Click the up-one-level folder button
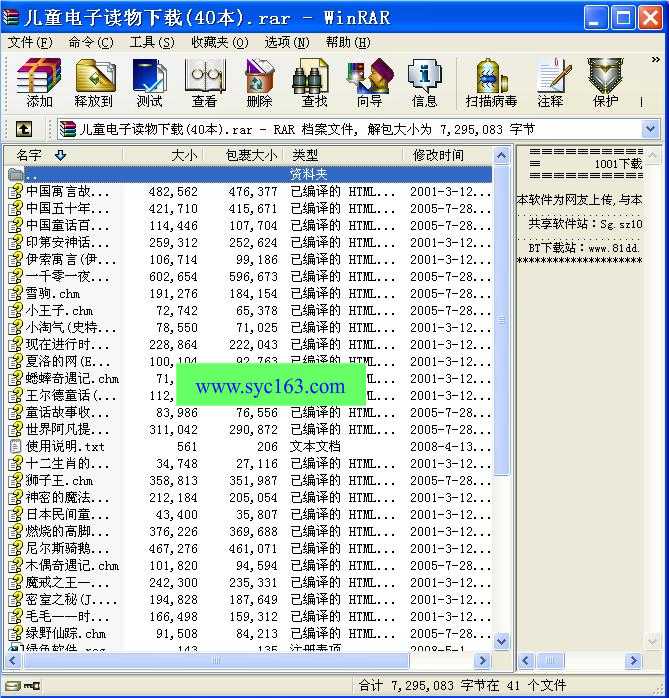The width and height of the screenshot is (669, 698). (x=24, y=129)
